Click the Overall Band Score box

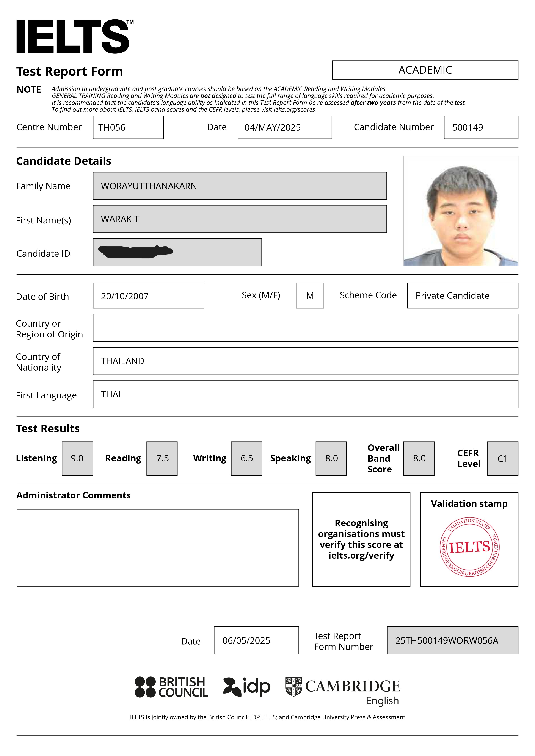tap(419, 459)
